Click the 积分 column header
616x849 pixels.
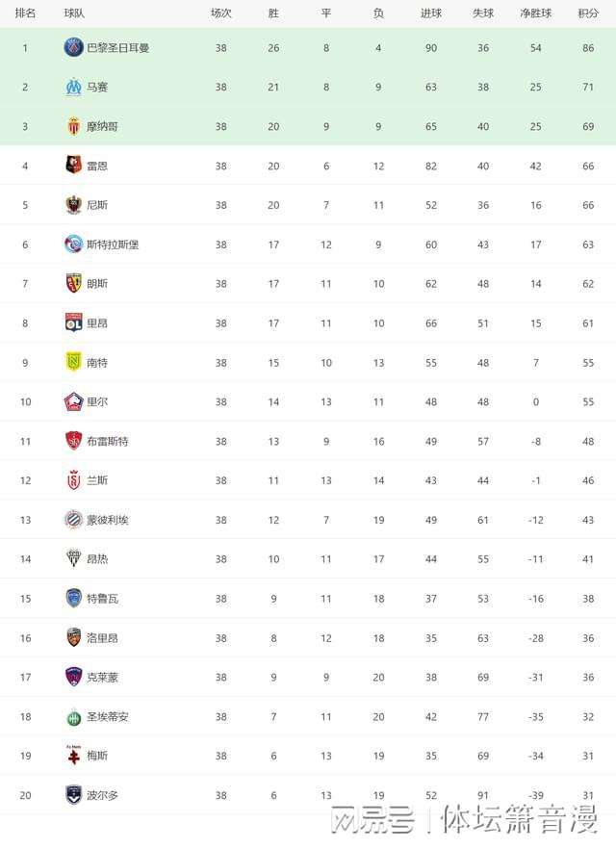pos(588,13)
